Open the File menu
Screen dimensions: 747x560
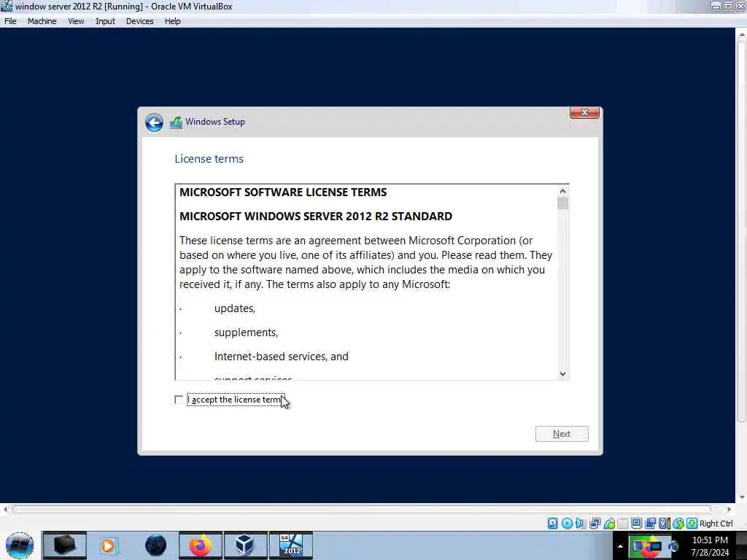point(10,21)
